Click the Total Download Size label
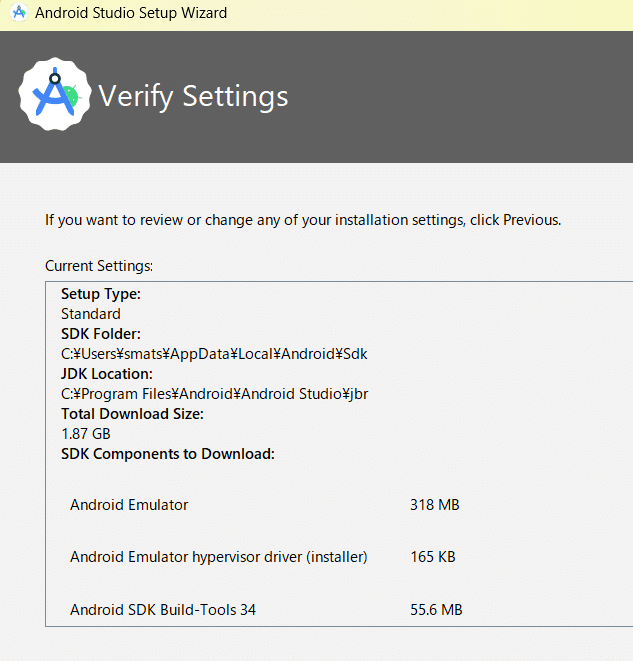 coord(132,414)
